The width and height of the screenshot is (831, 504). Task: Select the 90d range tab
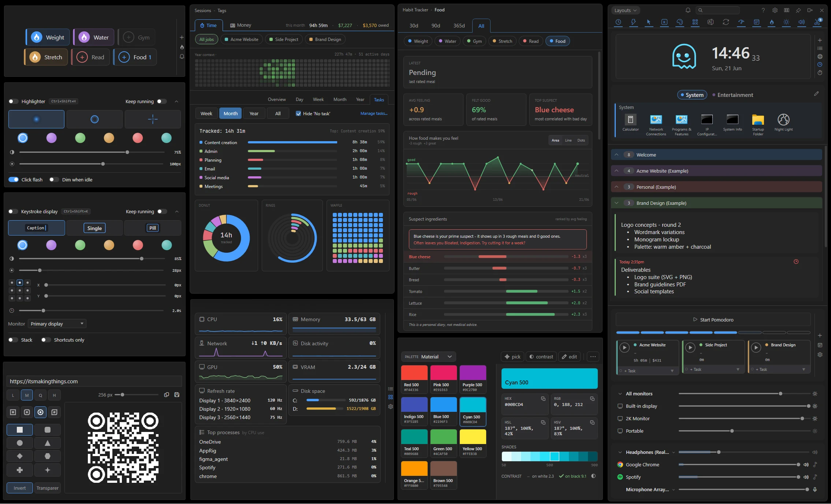[436, 26]
